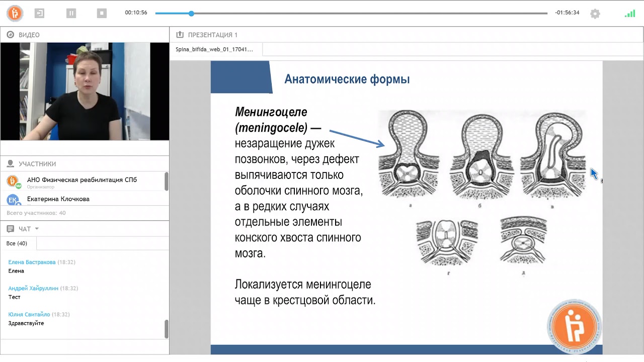Click the orange webinar logo icon
This screenshot has height=362, width=644.
coord(15,13)
